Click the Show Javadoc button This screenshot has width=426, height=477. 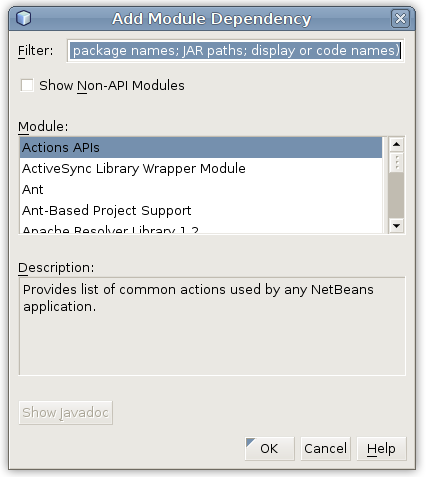click(66, 413)
